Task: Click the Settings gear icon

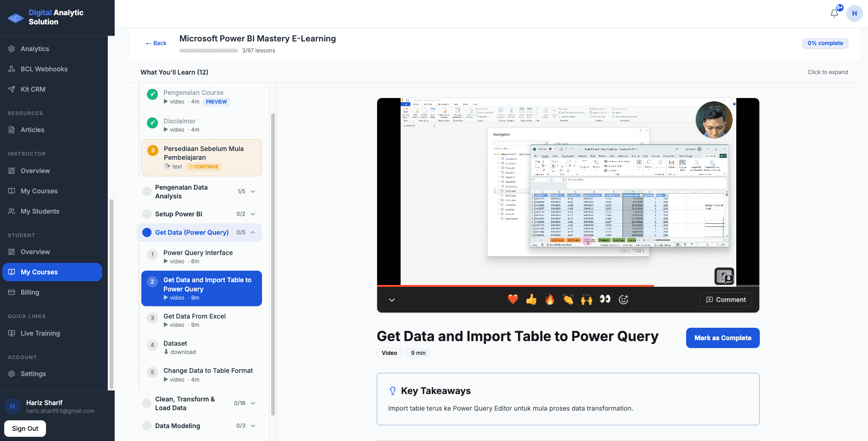Action: (12, 374)
